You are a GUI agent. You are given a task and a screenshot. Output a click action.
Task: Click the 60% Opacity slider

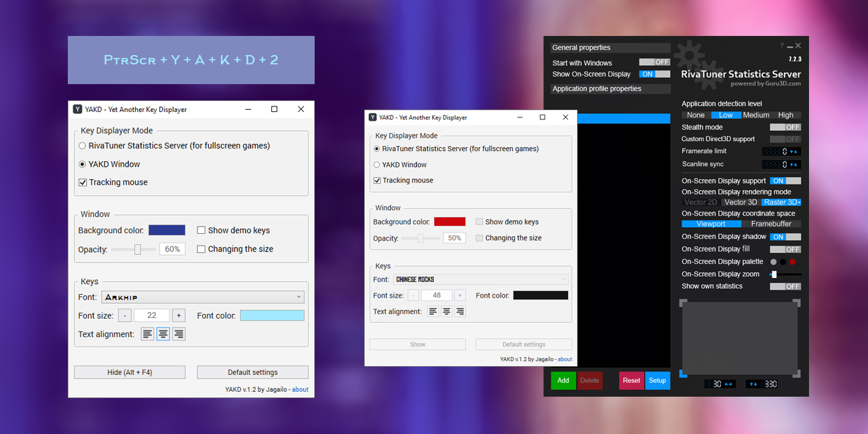[134, 250]
